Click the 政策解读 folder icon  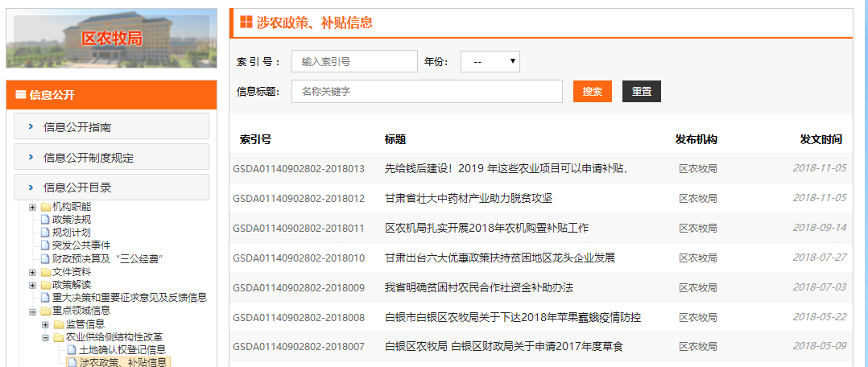point(45,285)
